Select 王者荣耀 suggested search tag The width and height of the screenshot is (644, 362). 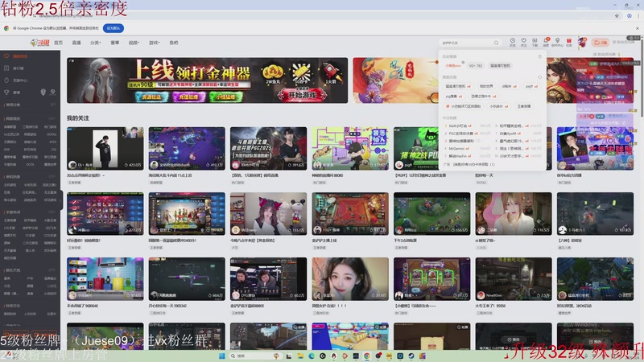coord(524,106)
